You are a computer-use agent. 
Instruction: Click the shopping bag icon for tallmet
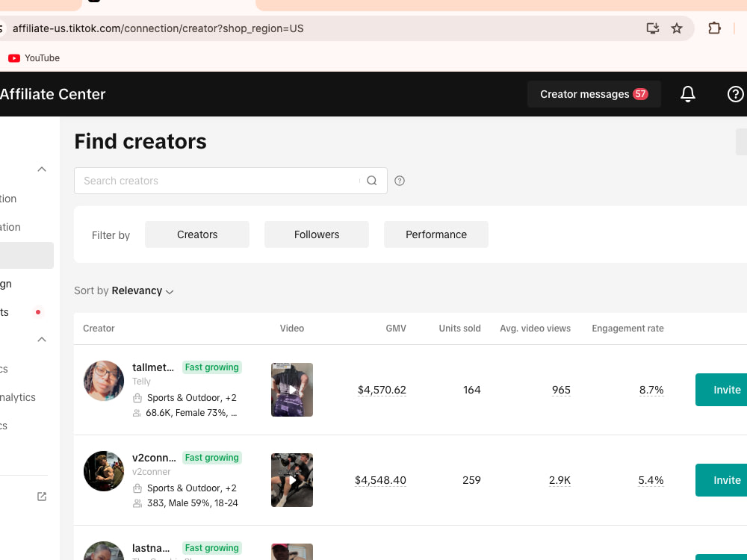click(x=137, y=398)
